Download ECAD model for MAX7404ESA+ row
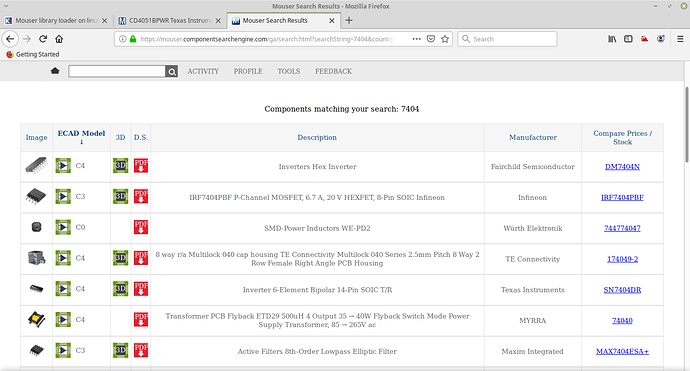 [x=63, y=350]
